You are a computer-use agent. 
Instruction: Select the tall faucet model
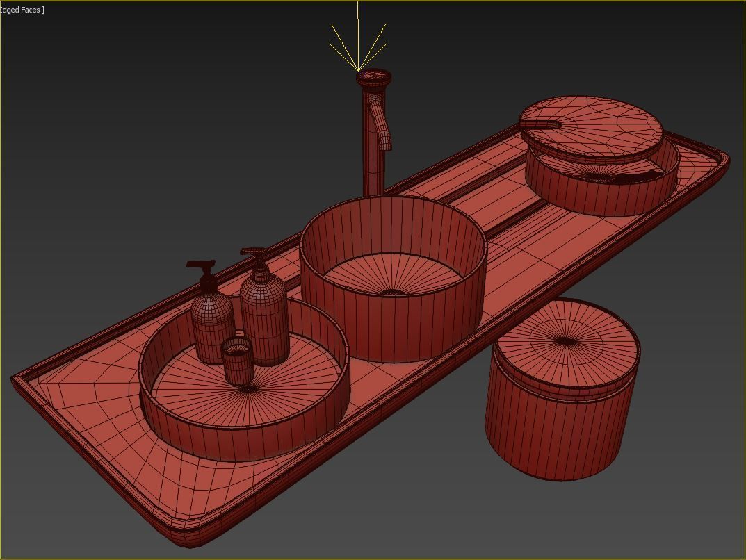coord(374,133)
